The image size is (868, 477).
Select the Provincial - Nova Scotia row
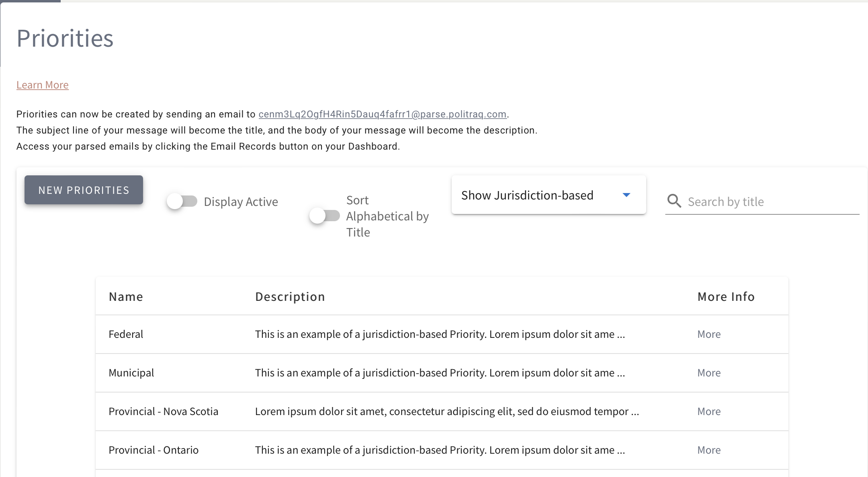[164, 411]
